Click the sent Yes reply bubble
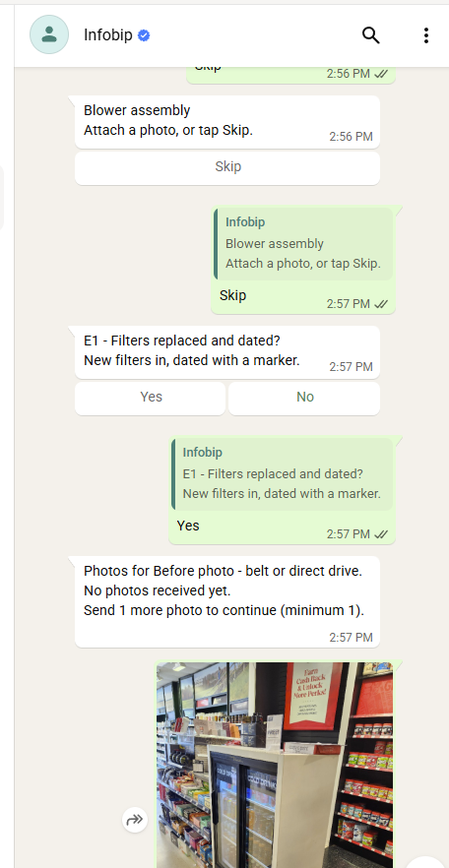 pyautogui.click(x=283, y=490)
